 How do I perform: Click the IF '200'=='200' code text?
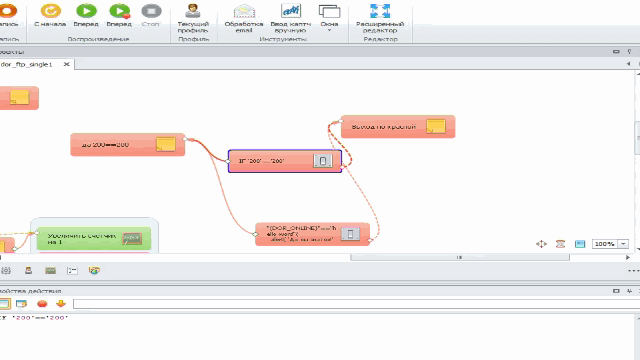coord(33,318)
